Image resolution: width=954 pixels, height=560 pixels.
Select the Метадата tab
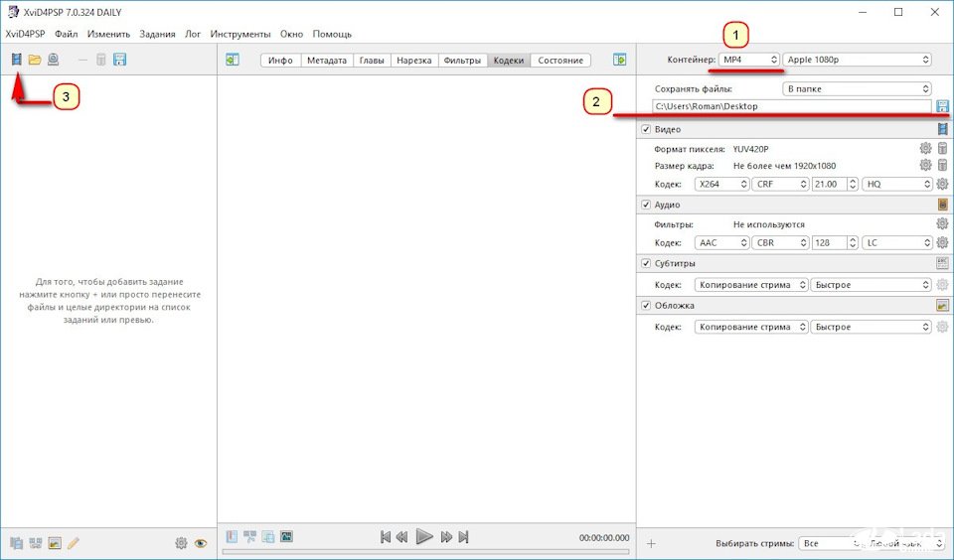tap(327, 60)
